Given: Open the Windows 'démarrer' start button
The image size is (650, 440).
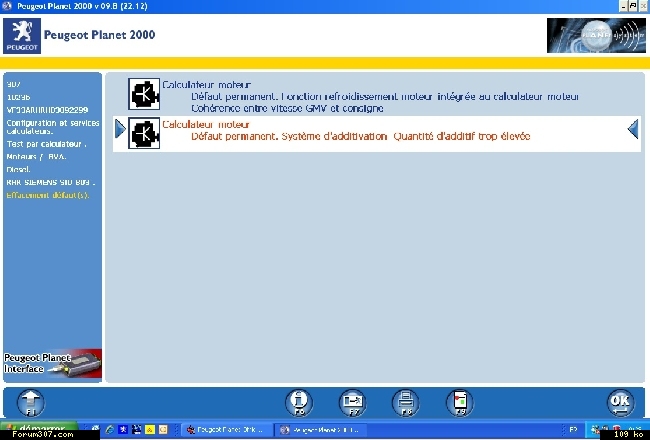Looking at the screenshot, I should pos(39,429).
